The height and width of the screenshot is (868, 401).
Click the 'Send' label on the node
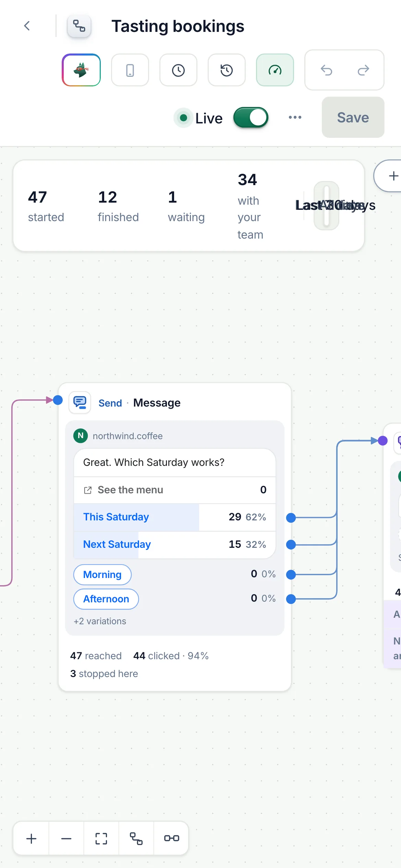point(110,403)
